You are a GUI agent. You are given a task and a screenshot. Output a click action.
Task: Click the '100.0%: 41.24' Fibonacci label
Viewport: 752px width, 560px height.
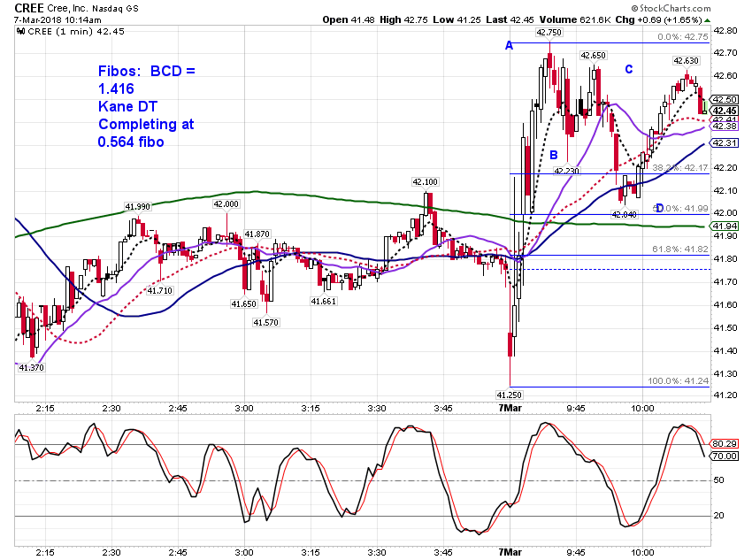click(x=679, y=381)
